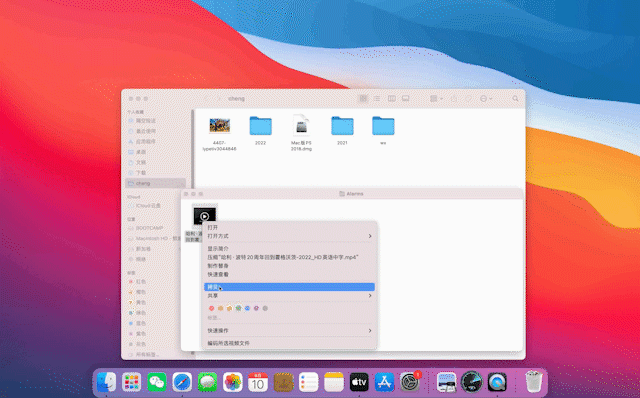
Task: Select the video file thumbnail in Alarms window
Action: pos(204,216)
